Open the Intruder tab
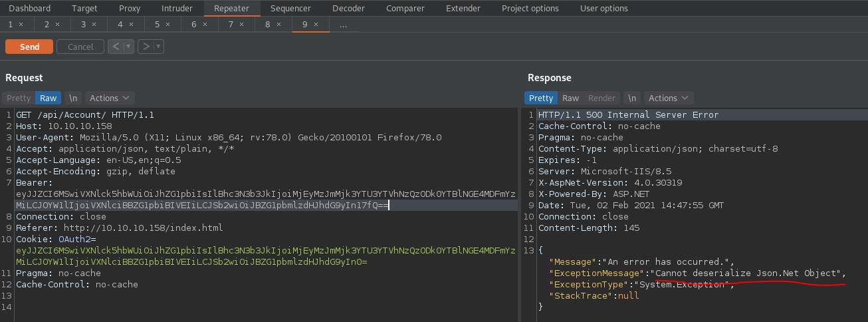 (x=177, y=9)
